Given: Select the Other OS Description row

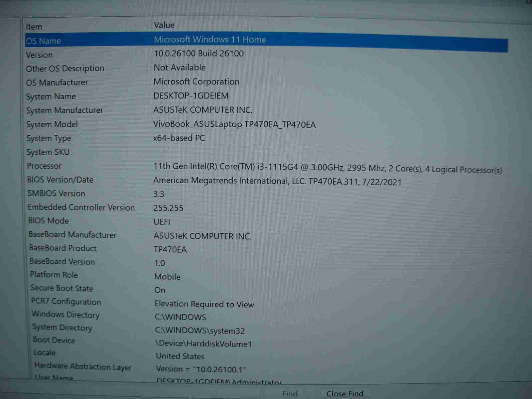Looking at the screenshot, I should pyautogui.click(x=65, y=68).
